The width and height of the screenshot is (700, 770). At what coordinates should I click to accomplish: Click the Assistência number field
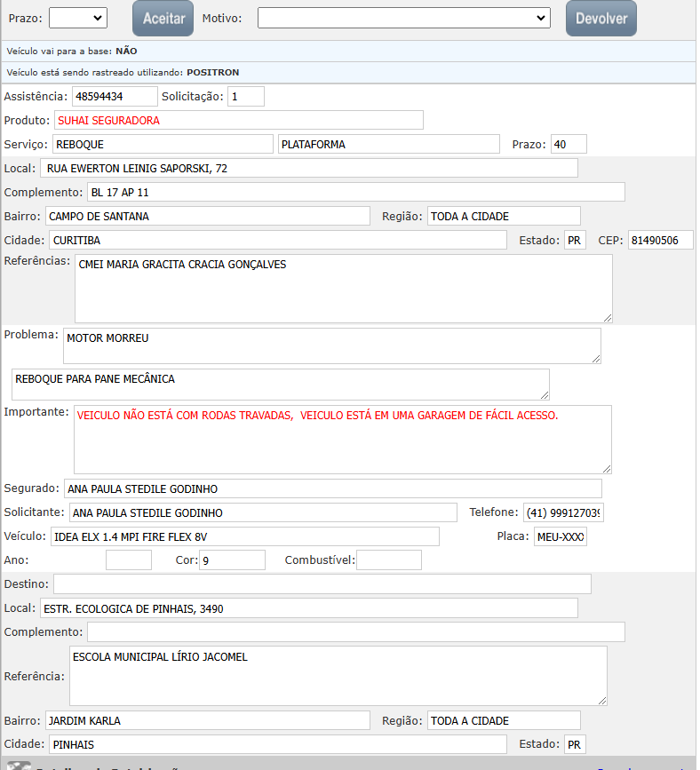pos(114,96)
